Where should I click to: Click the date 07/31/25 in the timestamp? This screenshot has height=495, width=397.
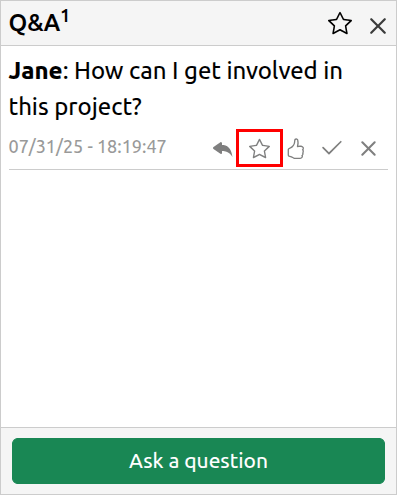[46, 147]
